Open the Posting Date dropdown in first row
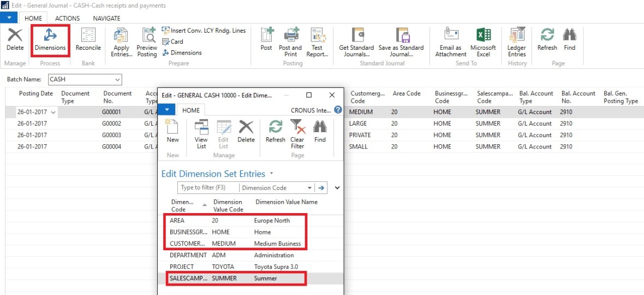644x295 pixels. click(x=53, y=112)
